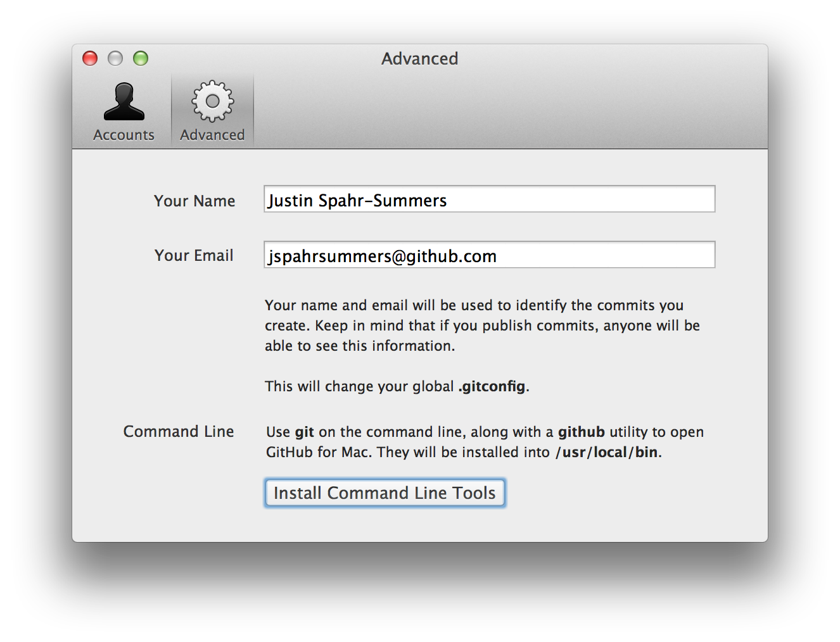The height and width of the screenshot is (642, 840).
Task: Click into the Your Email field
Action: [489, 255]
